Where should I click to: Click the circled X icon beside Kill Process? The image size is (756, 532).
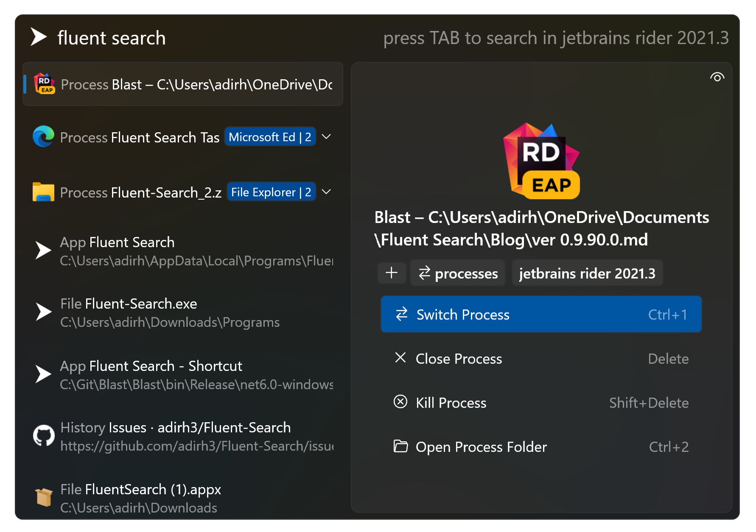tap(400, 401)
